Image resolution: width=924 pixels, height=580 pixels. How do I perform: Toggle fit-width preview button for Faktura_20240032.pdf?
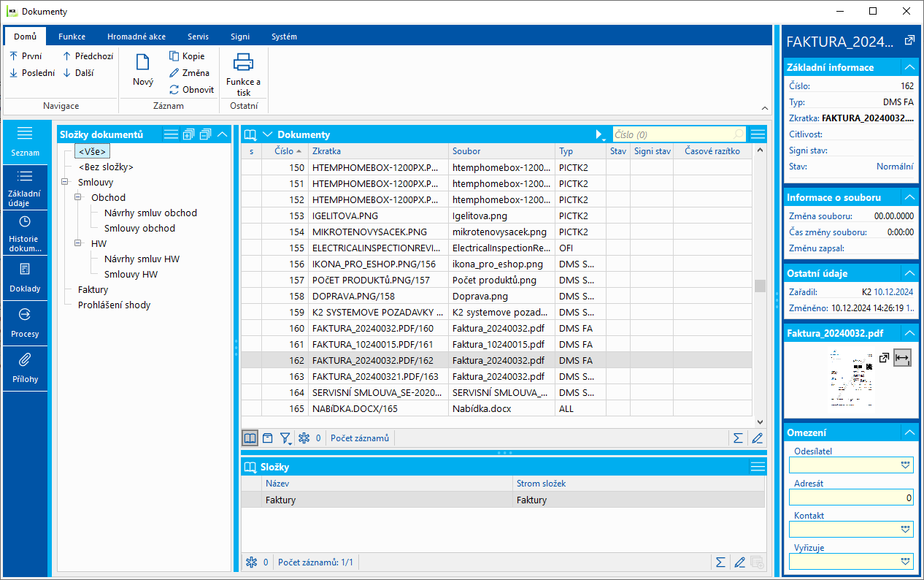902,358
